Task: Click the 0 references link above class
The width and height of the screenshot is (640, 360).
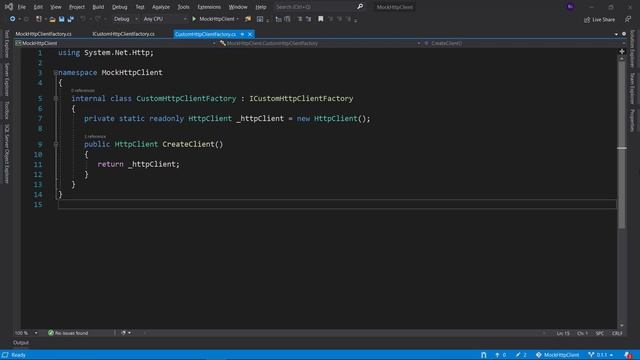Action: pos(83,91)
